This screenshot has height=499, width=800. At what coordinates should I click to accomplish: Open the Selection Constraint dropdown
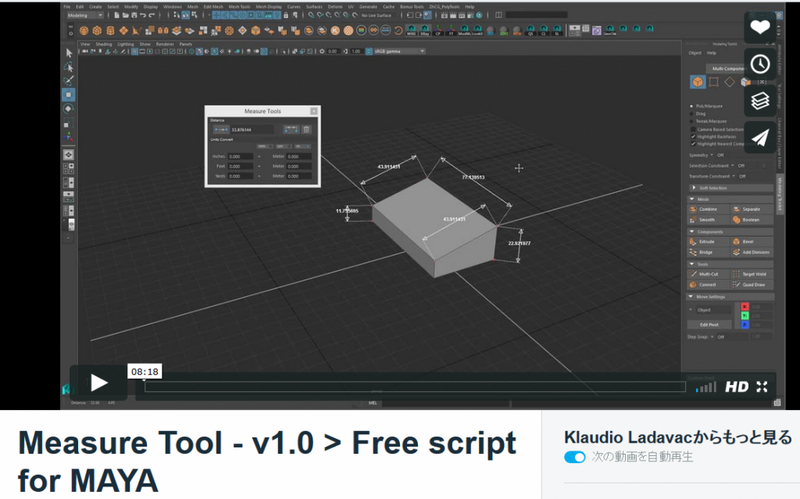click(732, 166)
